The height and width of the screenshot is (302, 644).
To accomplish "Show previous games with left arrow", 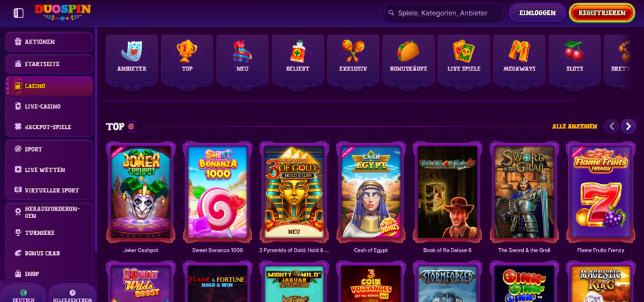I will pyautogui.click(x=612, y=126).
